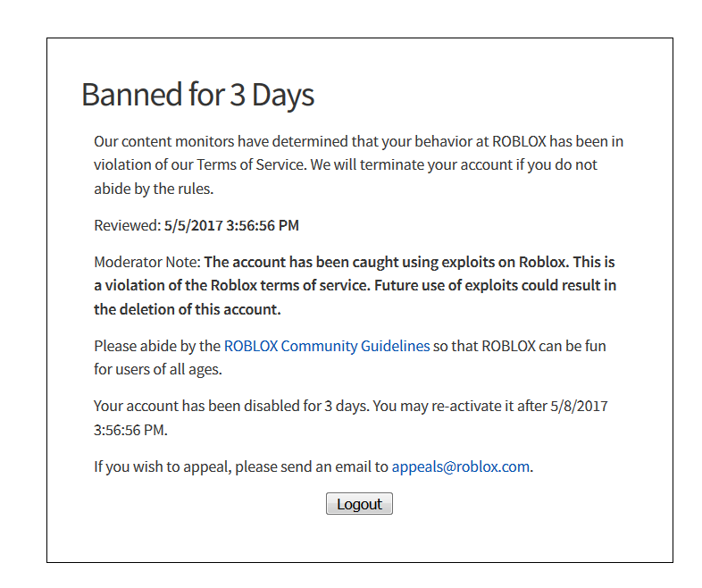This screenshot has width=702, height=588.
Task: Click the "Banned for 3 Days" heading
Action: [x=197, y=95]
